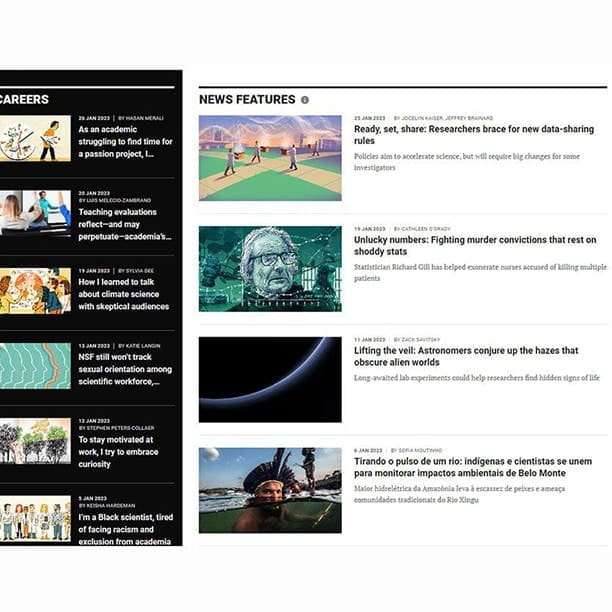Screen dimensions: 612x612
Task: Click the indigenous man in river thumbnail
Action: pyautogui.click(x=270, y=490)
